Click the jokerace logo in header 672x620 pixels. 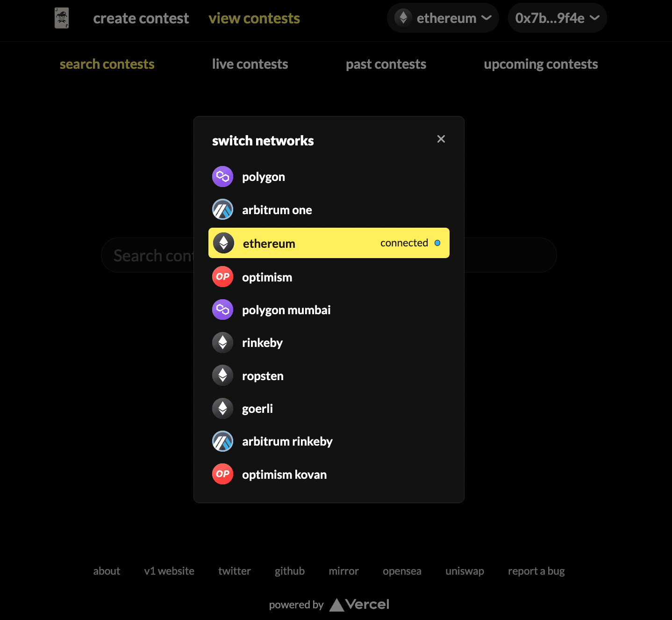pyautogui.click(x=62, y=18)
